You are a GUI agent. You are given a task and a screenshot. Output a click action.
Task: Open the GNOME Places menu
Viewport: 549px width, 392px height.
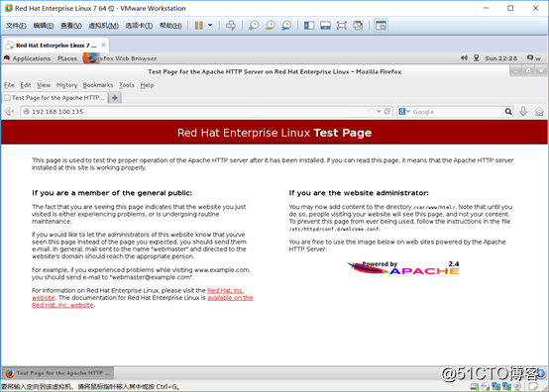67,58
